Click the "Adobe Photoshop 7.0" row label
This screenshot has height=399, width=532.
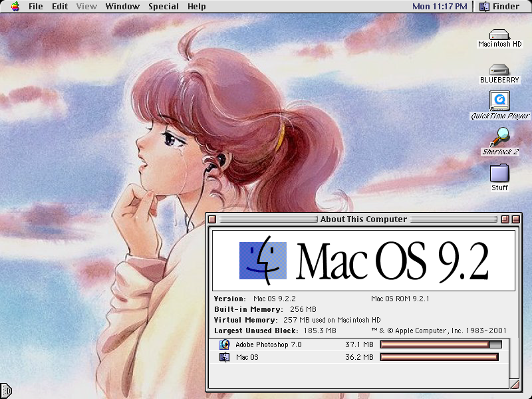point(269,344)
